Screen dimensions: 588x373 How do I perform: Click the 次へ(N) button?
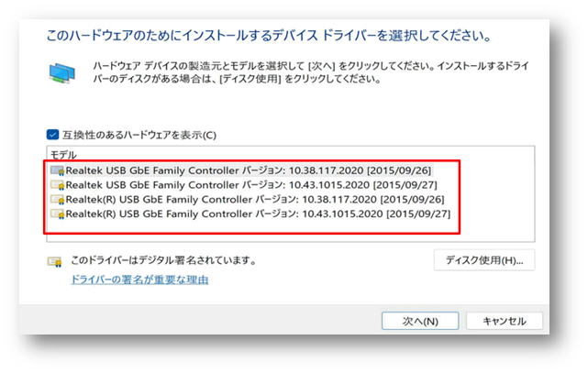420,321
